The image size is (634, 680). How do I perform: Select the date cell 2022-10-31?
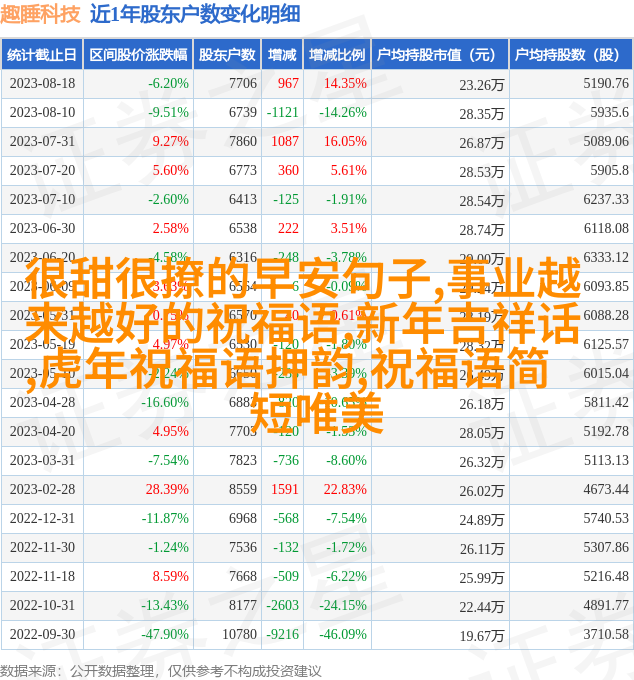(x=42, y=605)
